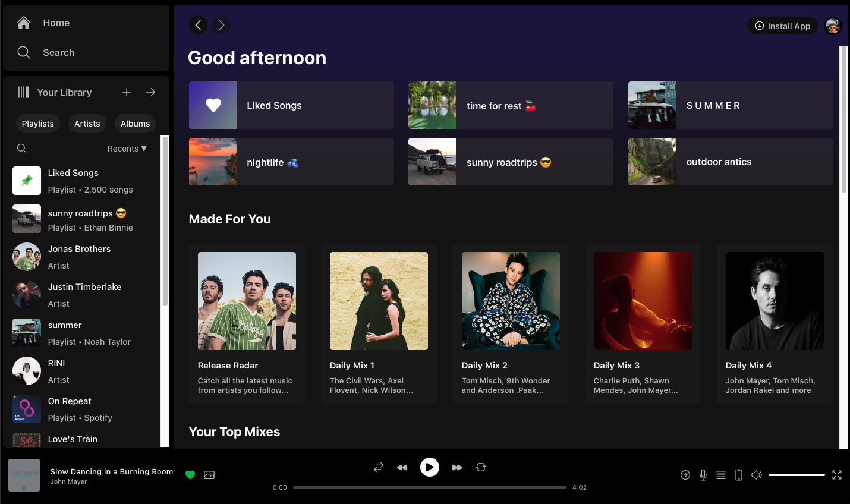Open summer playlist by Noah Taylor
Viewport: 850px width, 504px height.
83,333
